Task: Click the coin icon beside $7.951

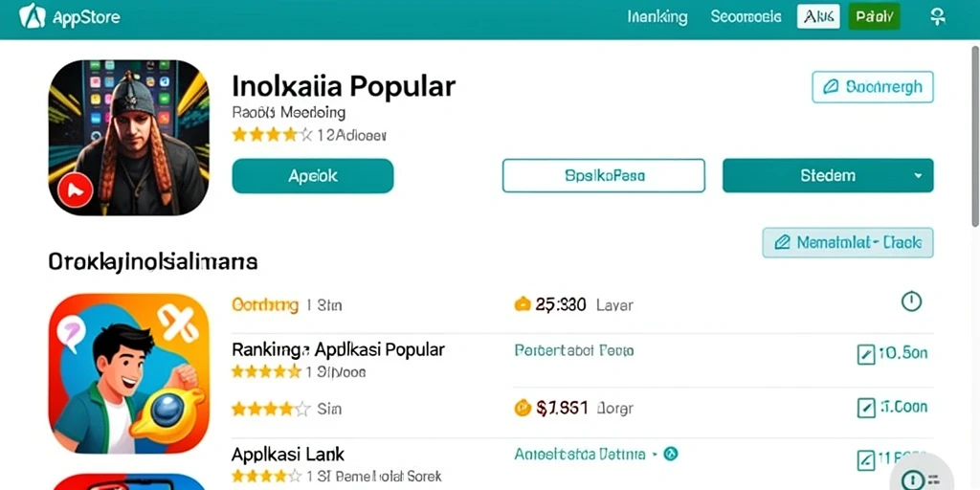Action: 522,408
